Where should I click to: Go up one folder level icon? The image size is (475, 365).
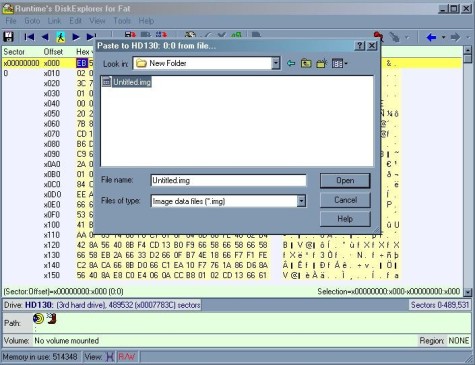point(306,63)
